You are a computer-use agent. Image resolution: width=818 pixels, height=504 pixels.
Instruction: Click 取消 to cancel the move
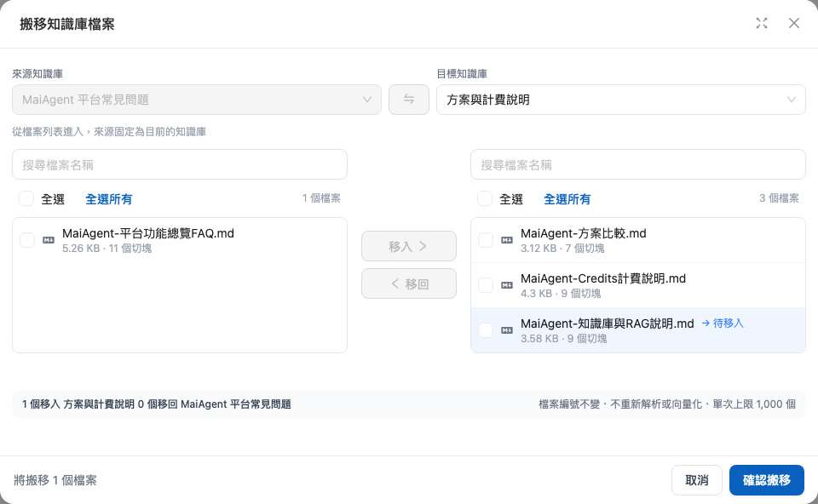pos(697,480)
